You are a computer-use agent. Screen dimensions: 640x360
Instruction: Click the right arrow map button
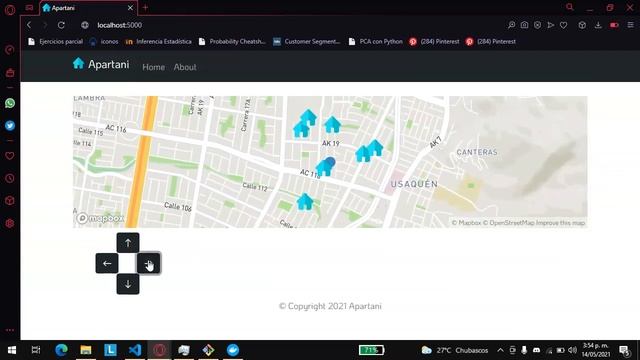pyautogui.click(x=149, y=263)
